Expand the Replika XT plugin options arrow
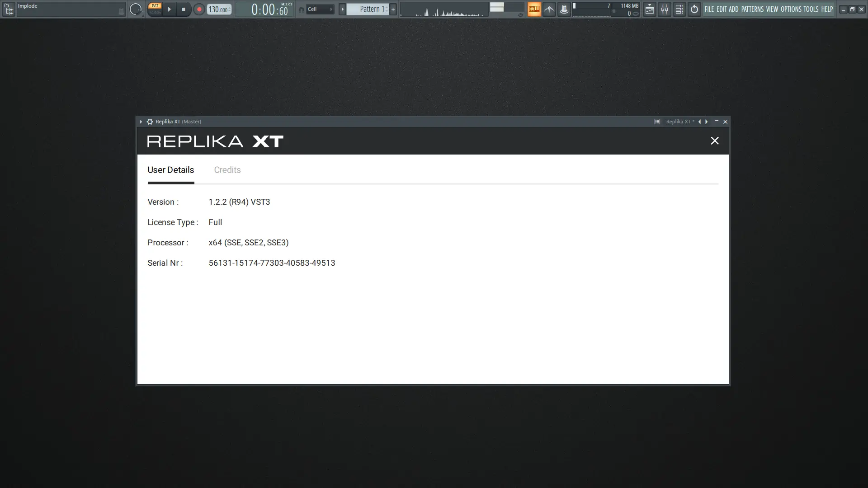Screen dimensions: 868x488 (x=141, y=122)
